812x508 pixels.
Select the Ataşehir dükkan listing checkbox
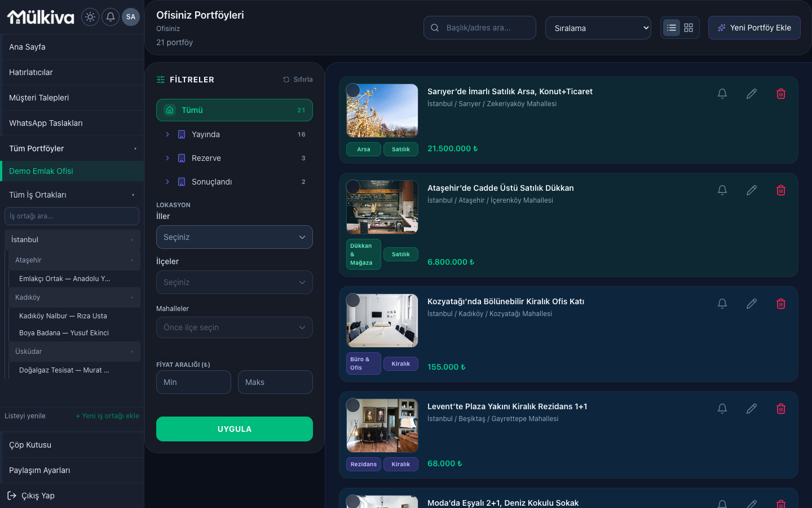tap(353, 187)
